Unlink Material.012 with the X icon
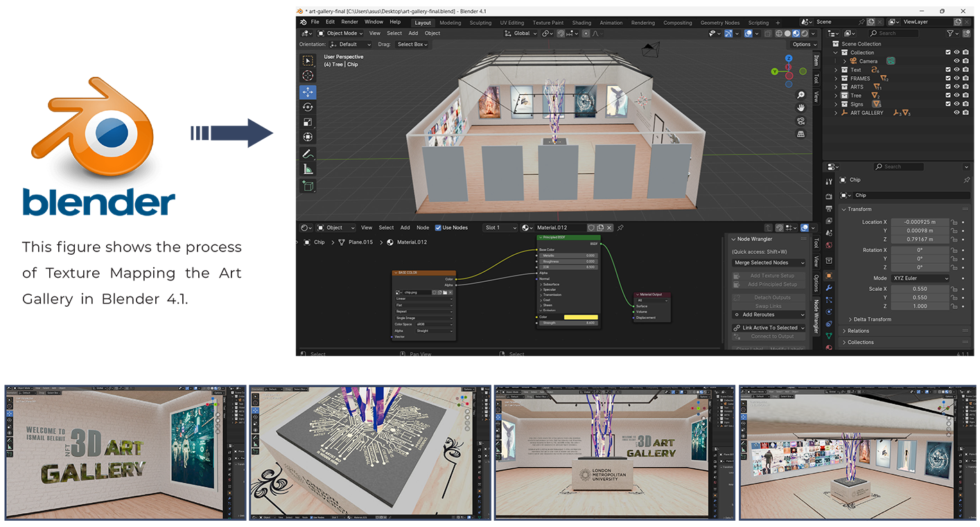Screen dimensions: 980x527 (609, 227)
